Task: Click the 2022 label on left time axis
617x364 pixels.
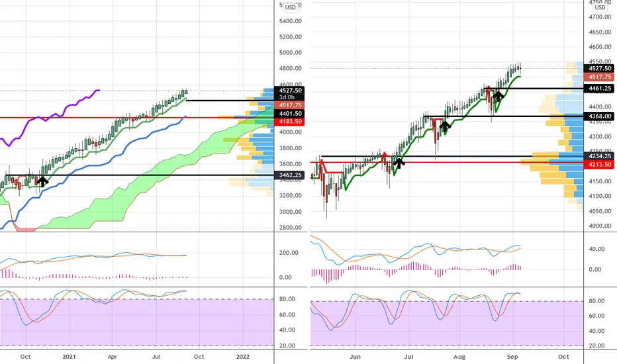Action: coord(243,357)
